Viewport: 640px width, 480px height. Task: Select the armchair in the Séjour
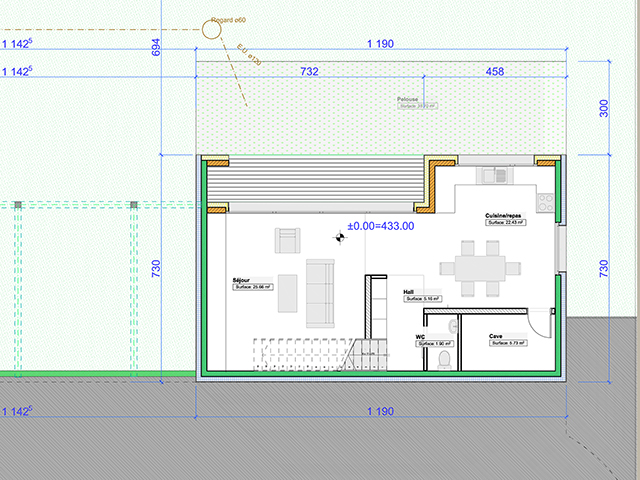[x=287, y=240]
